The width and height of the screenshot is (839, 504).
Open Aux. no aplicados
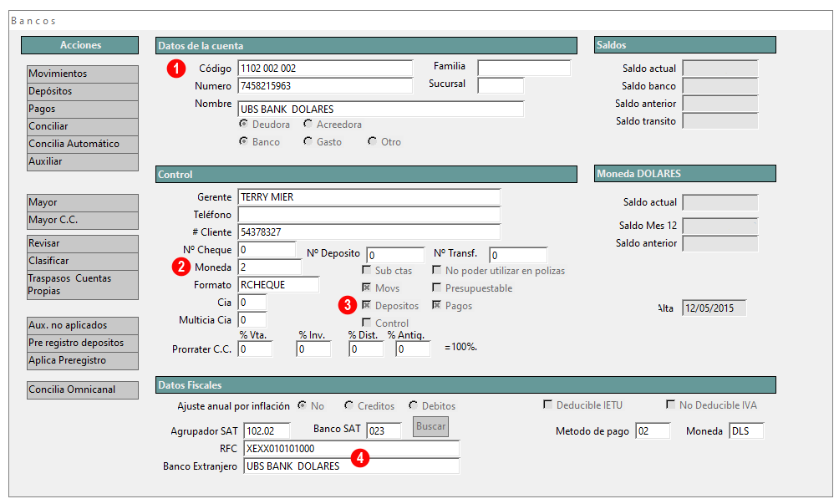click(83, 326)
